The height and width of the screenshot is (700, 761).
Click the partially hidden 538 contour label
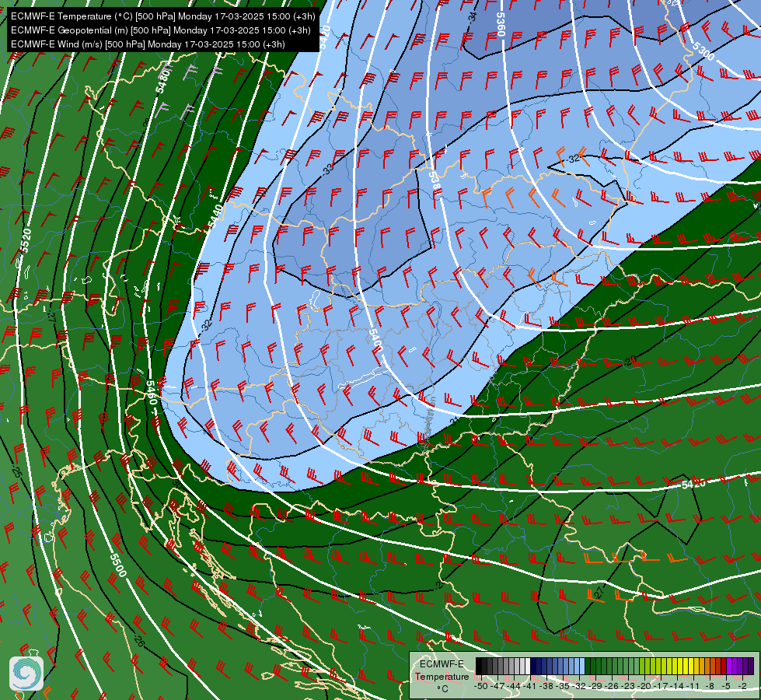click(435, 180)
